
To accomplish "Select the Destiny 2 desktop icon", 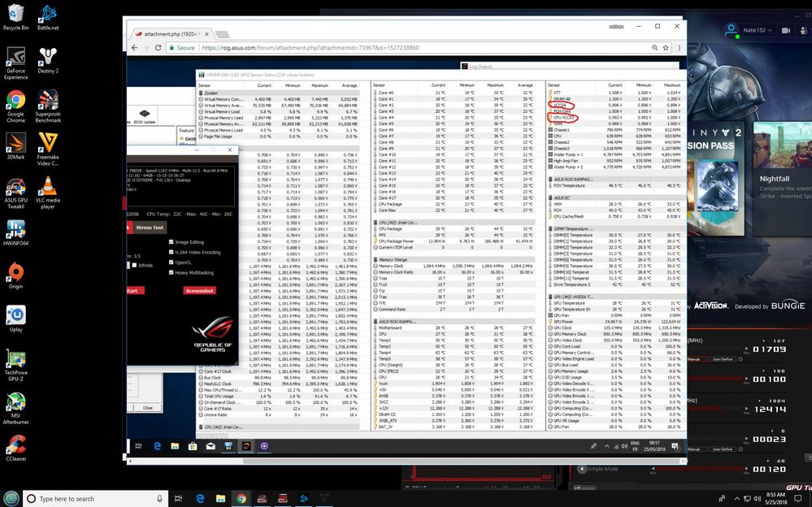I will (48, 60).
